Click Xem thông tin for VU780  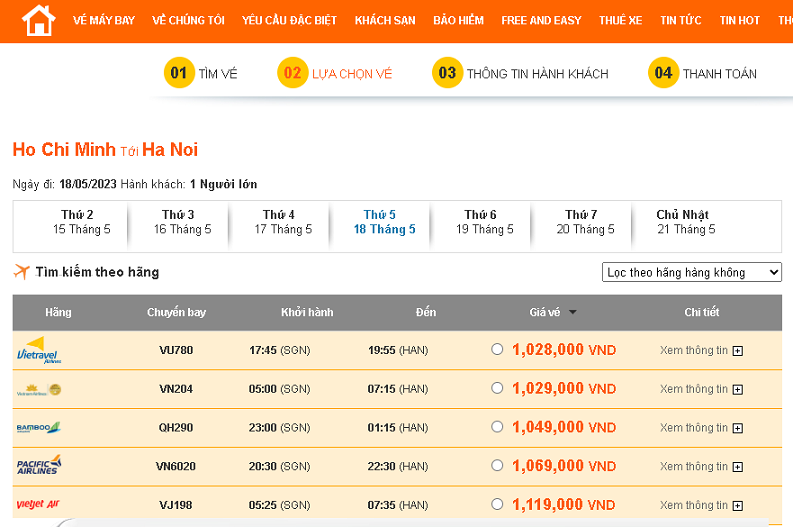(x=693, y=350)
